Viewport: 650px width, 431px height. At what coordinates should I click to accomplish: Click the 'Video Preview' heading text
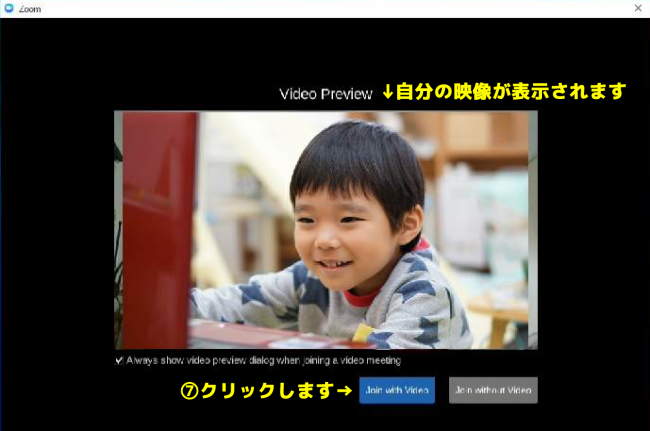point(326,94)
